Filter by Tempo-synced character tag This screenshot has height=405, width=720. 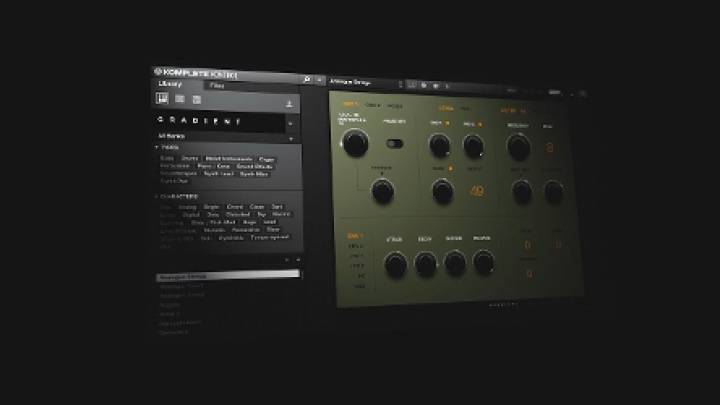click(x=270, y=237)
